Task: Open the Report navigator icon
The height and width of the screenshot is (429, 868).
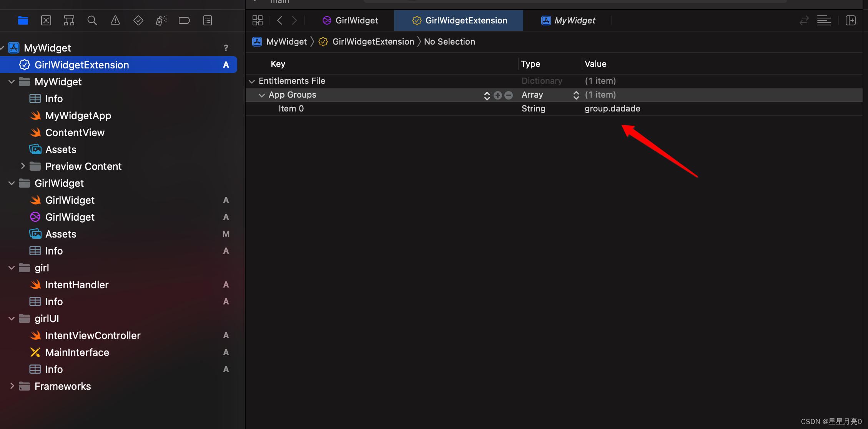Action: 208,20
